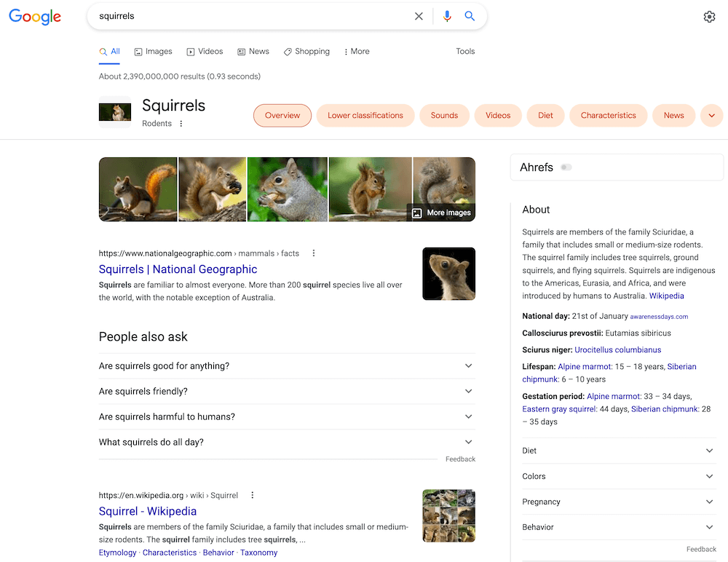
Task: Open the More search menu
Action: click(x=357, y=52)
